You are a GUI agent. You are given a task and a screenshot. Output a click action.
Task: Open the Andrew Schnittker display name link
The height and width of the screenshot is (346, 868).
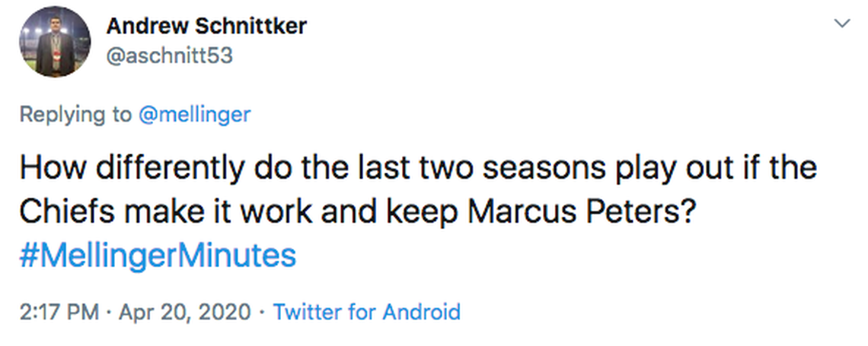click(x=206, y=27)
